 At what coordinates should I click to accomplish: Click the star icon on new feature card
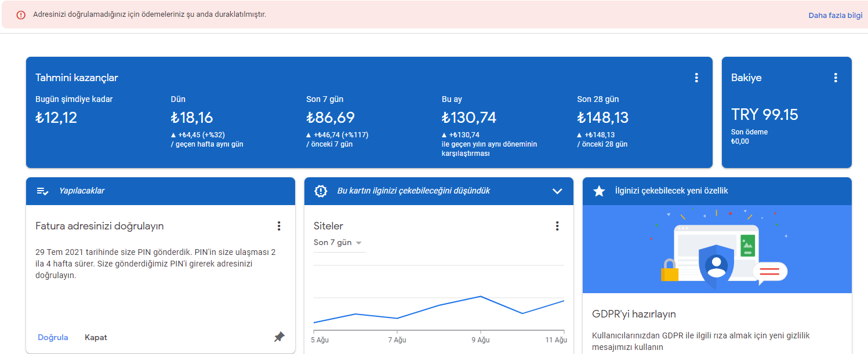599,191
